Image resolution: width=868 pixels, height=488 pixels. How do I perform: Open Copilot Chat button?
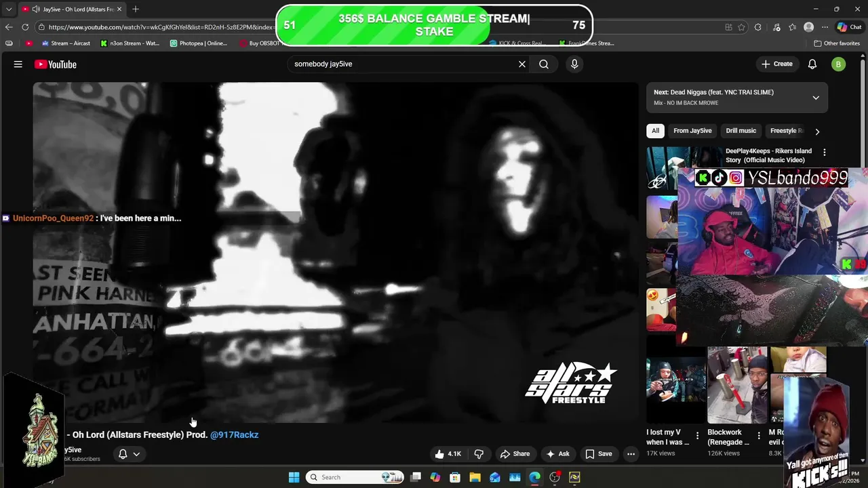849,27
